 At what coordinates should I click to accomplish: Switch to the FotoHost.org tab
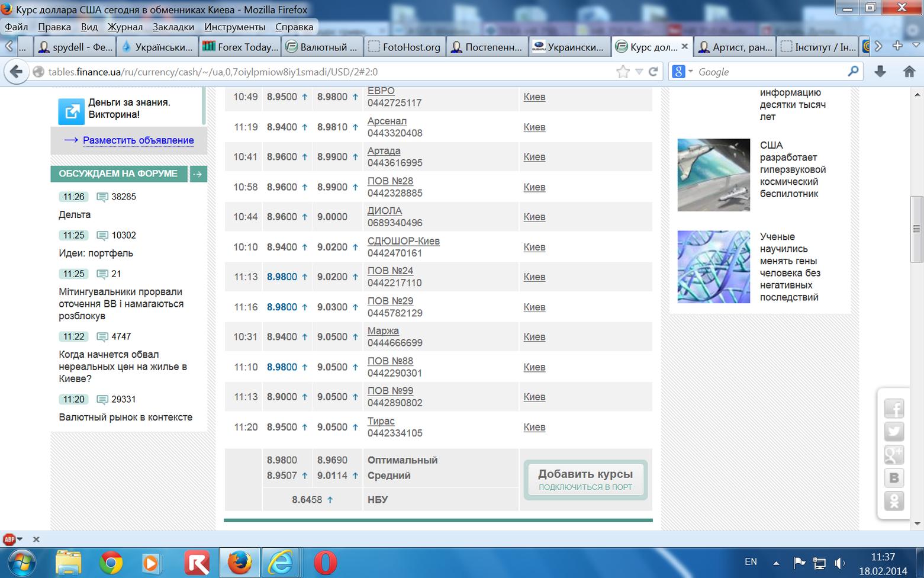click(x=404, y=47)
